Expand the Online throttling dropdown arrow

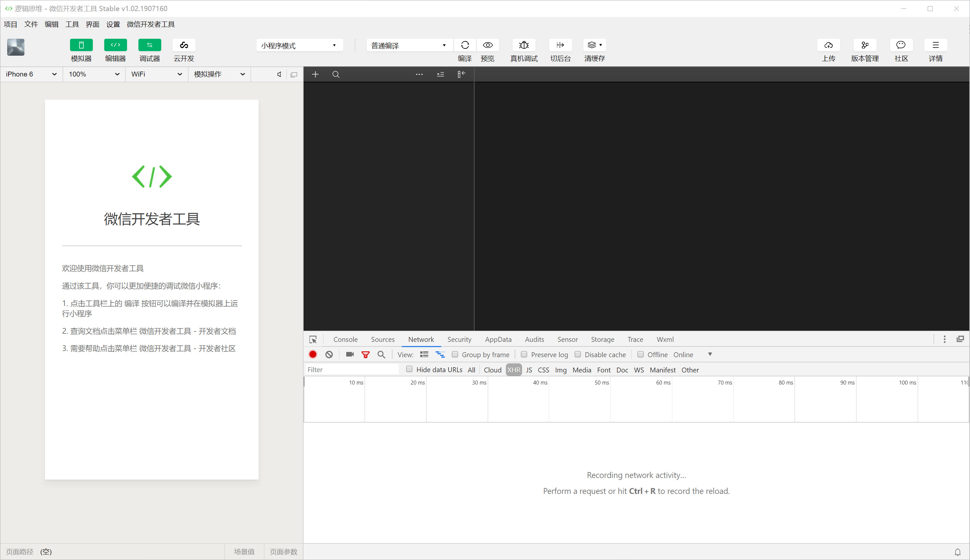click(710, 354)
